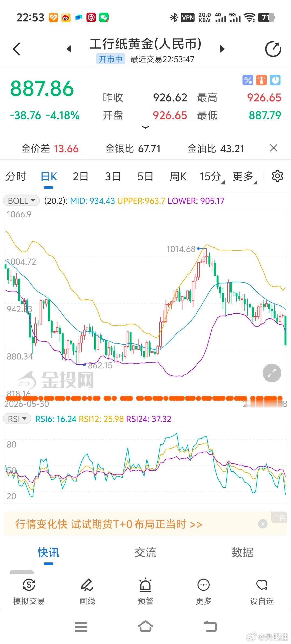Viewport: 291px width, 644px height.
Task: Switch to previous instrument with left triangle
Action: click(69, 49)
